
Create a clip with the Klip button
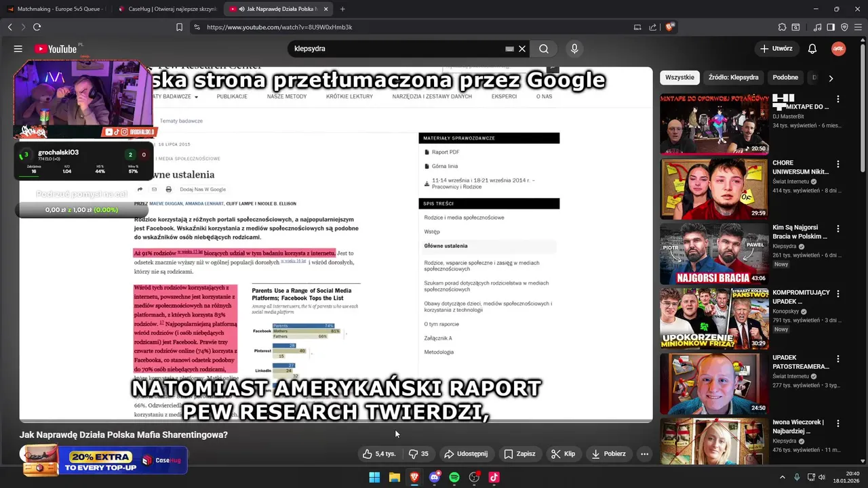click(563, 453)
